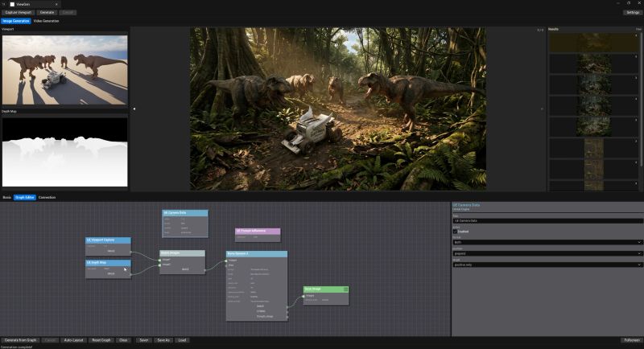This screenshot has height=349, width=644.
Task: Click the Title field containing UE Camera Data
Action: (x=547, y=220)
